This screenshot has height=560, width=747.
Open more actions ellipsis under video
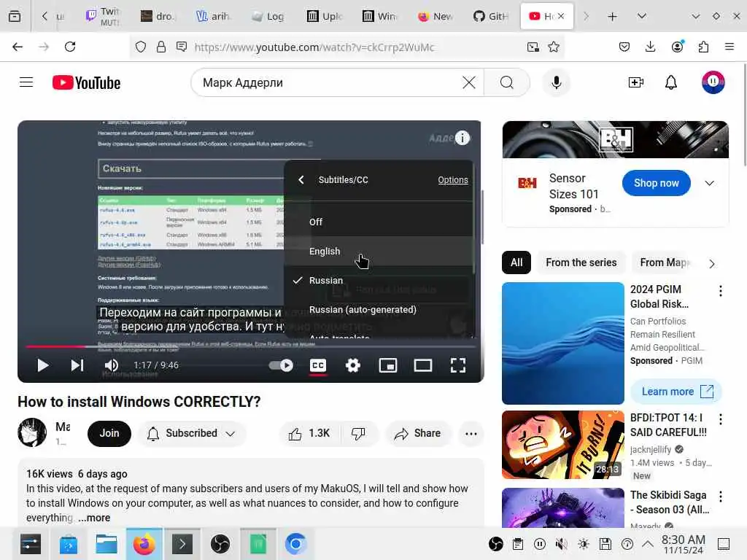click(x=471, y=433)
